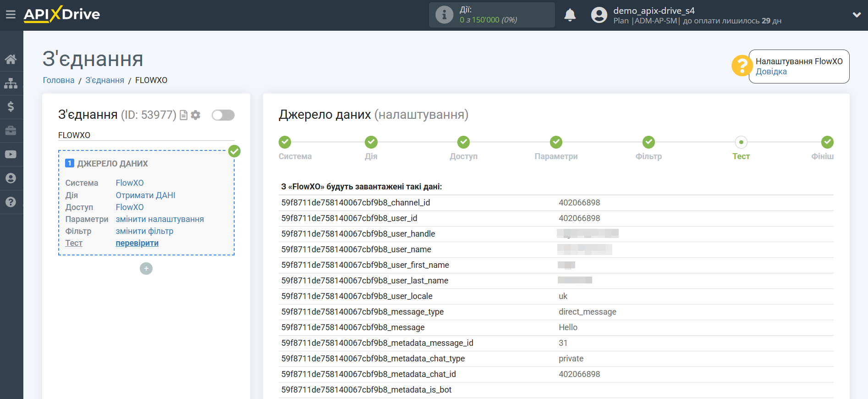Screen dimensions: 868x399
Task: Go to the Доступ step
Action: coord(464,142)
